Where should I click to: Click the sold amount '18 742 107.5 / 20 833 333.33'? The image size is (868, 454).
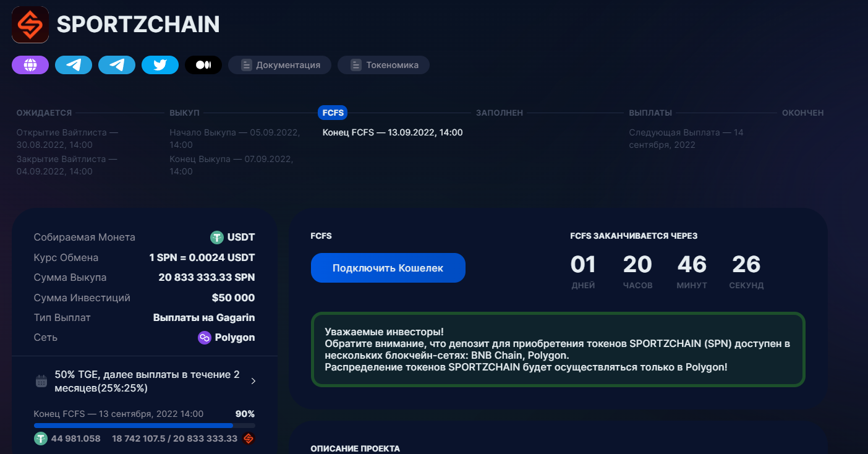click(x=175, y=439)
